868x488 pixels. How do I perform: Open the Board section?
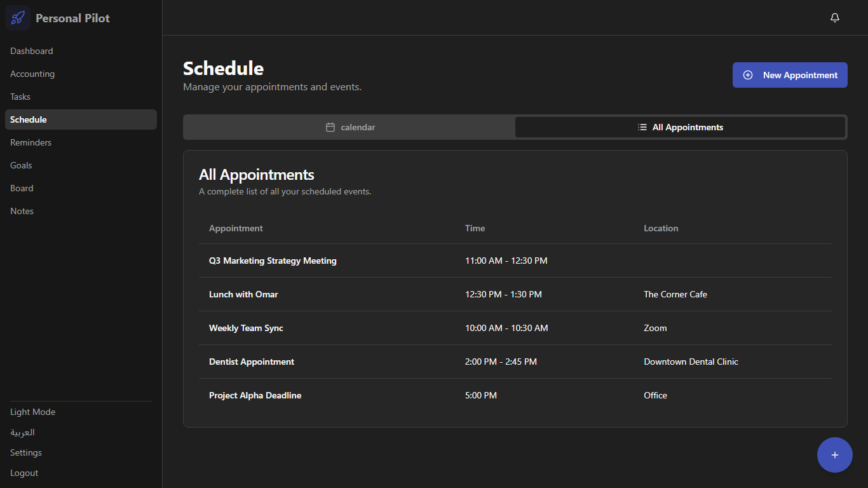tap(22, 188)
